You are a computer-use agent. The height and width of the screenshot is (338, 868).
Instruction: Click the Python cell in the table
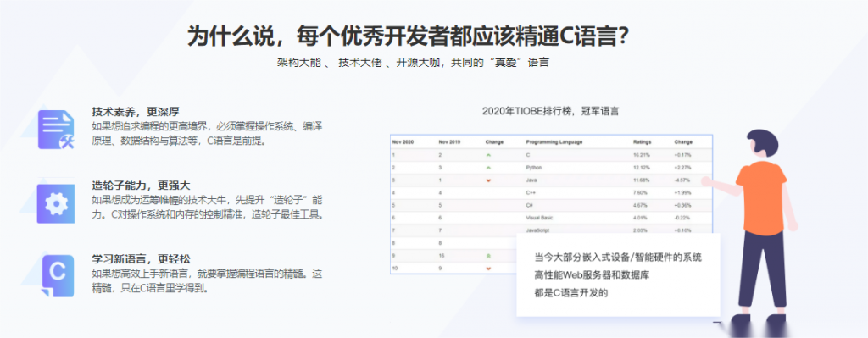[x=534, y=167]
